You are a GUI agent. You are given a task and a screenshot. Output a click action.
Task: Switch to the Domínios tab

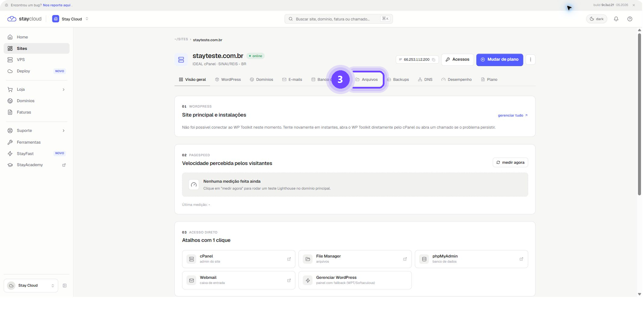(x=261, y=80)
